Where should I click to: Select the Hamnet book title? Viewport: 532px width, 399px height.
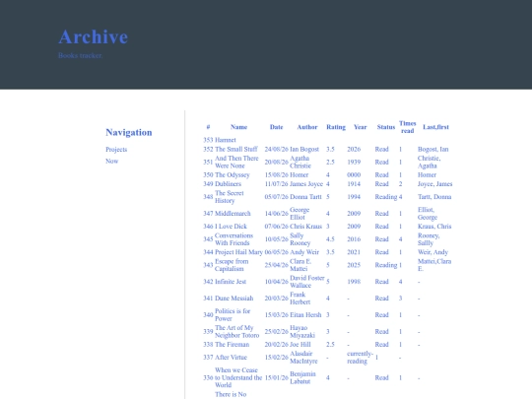(x=226, y=140)
